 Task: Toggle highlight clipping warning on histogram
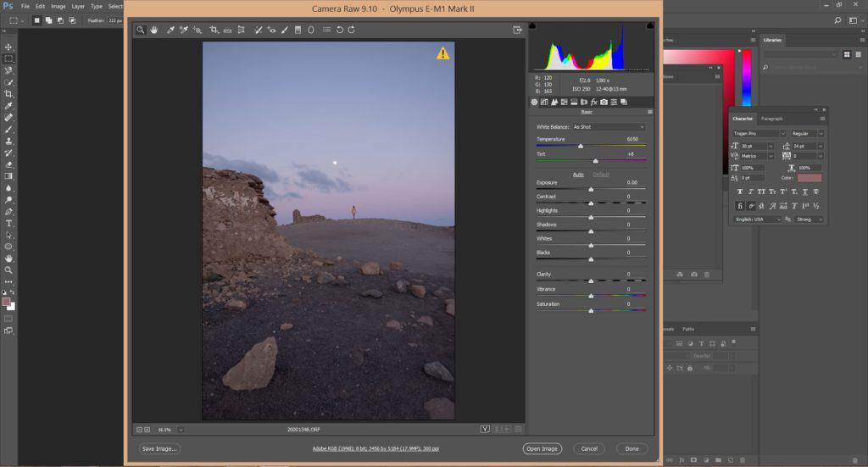650,25
